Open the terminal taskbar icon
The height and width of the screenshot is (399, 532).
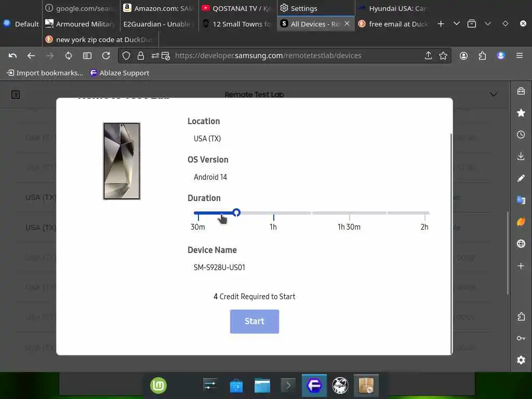288,386
